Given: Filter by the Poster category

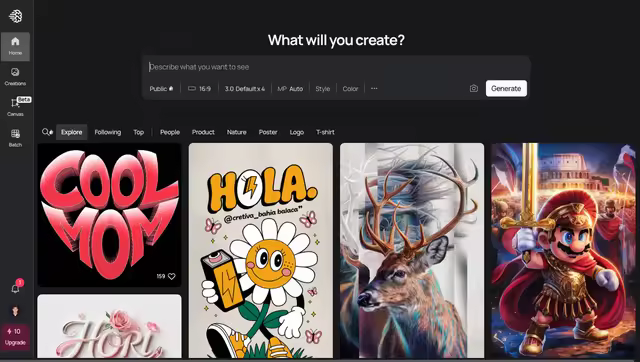Looking at the screenshot, I should pos(268,132).
